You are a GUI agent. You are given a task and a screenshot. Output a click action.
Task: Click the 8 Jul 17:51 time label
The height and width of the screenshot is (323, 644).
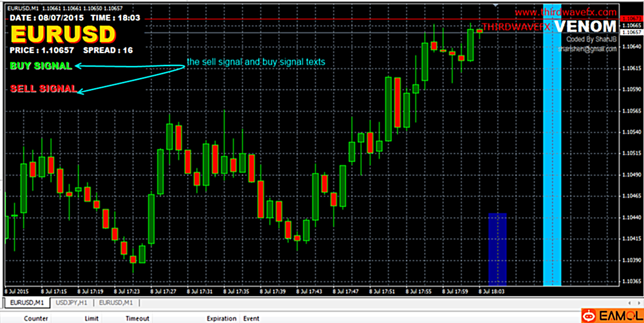[382, 292]
